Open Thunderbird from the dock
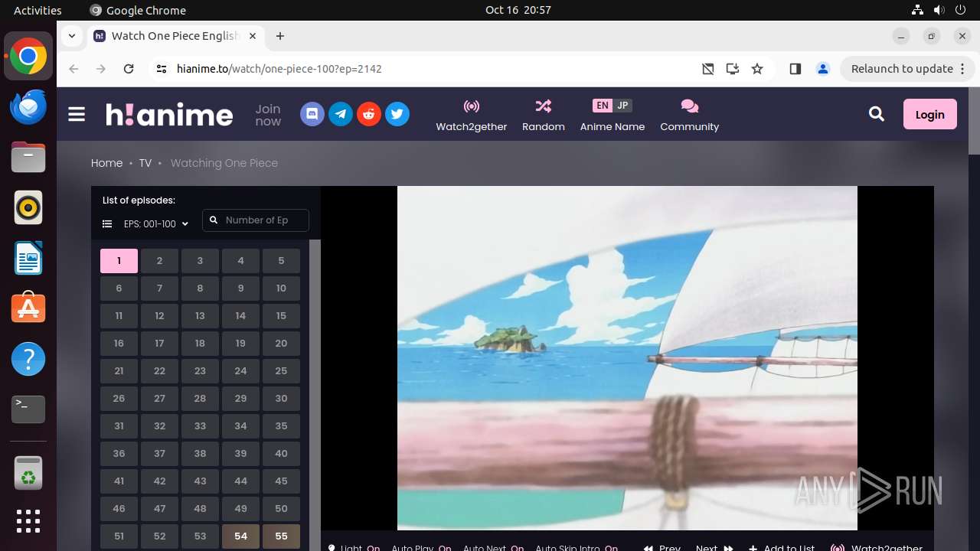 (28, 107)
